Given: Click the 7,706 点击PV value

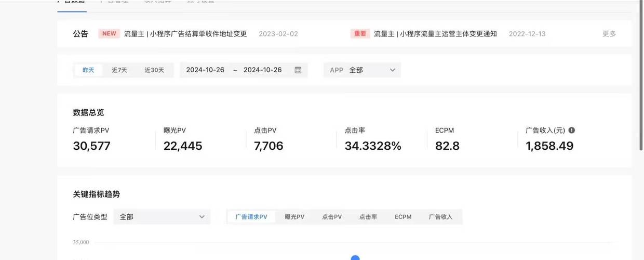Looking at the screenshot, I should [x=269, y=146].
